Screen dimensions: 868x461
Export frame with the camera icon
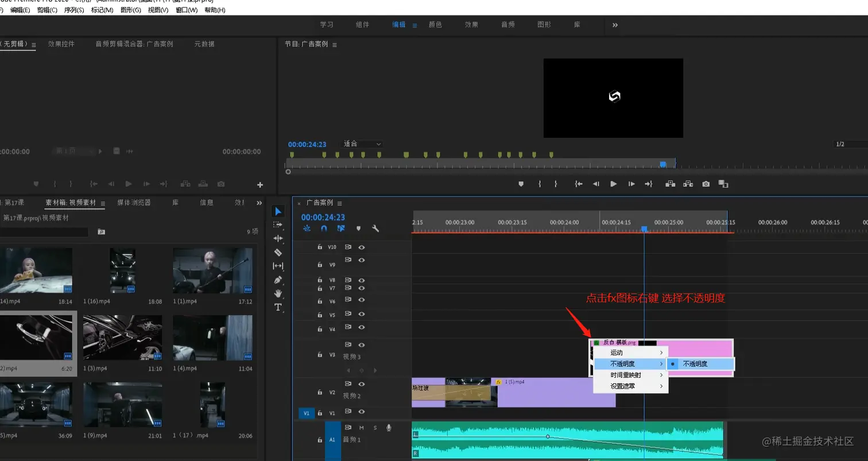pyautogui.click(x=706, y=184)
